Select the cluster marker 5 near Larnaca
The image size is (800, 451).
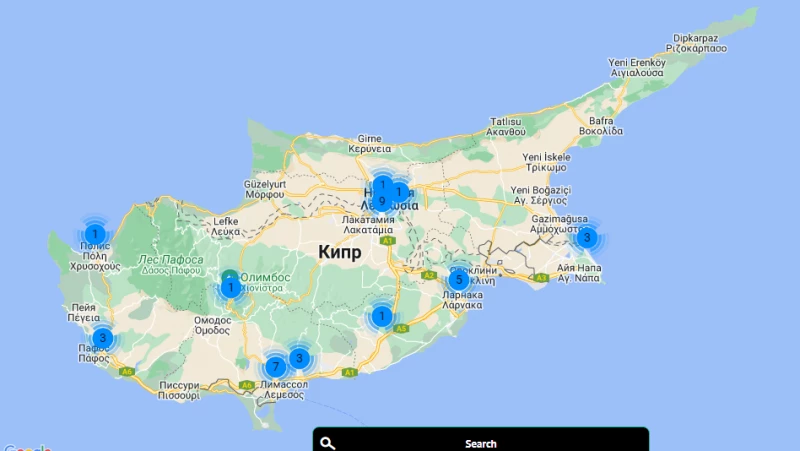459,280
